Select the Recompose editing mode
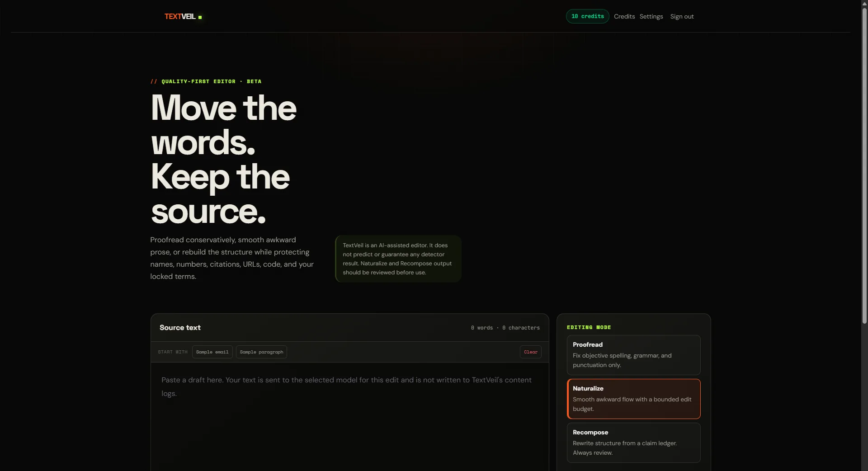The image size is (868, 471). click(x=633, y=443)
